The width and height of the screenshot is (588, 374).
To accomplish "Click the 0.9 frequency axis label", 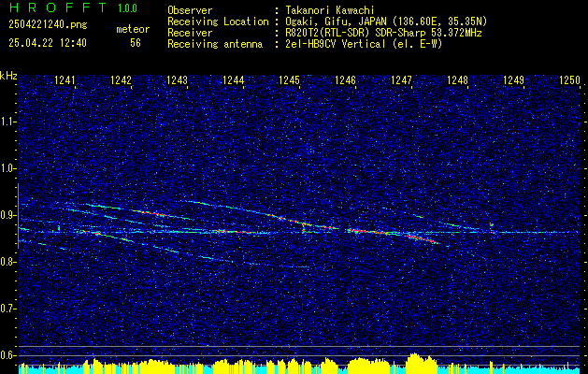I will pyautogui.click(x=7, y=215).
